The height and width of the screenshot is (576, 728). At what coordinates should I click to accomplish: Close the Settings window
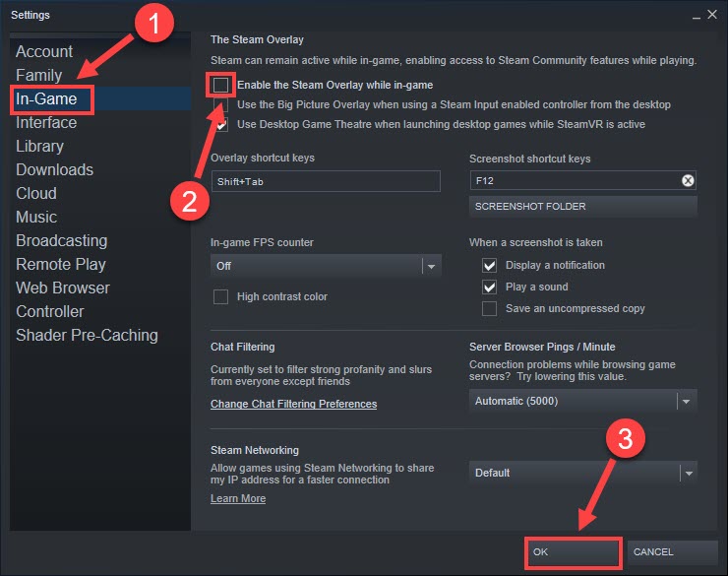coord(712,15)
